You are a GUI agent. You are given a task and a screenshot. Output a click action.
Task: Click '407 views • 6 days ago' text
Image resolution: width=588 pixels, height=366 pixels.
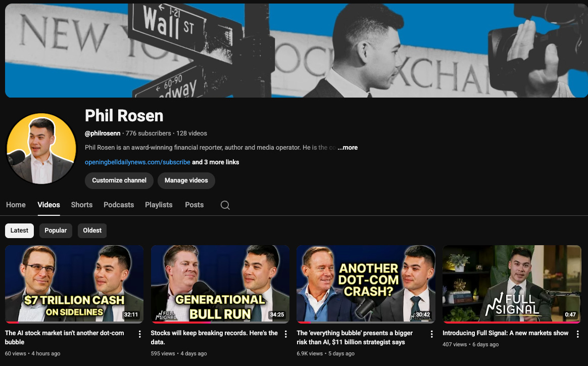[471, 345]
